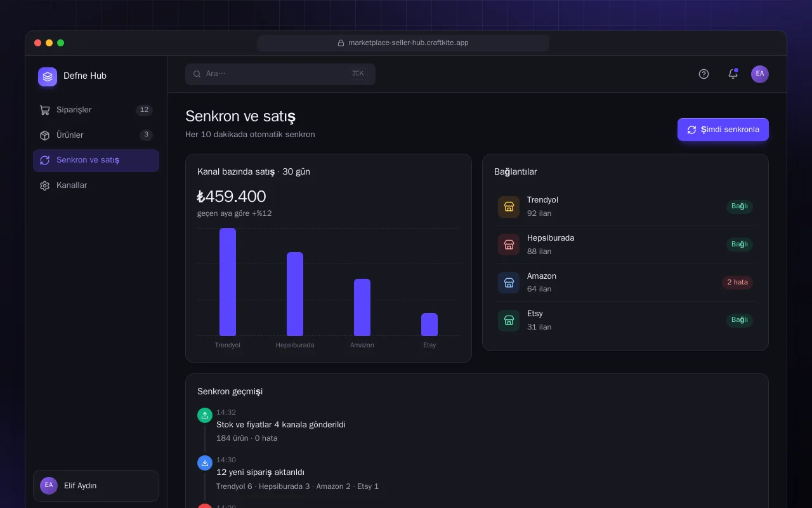Click "geçen aya göre +%12" text
The image size is (812, 508).
pos(235,213)
